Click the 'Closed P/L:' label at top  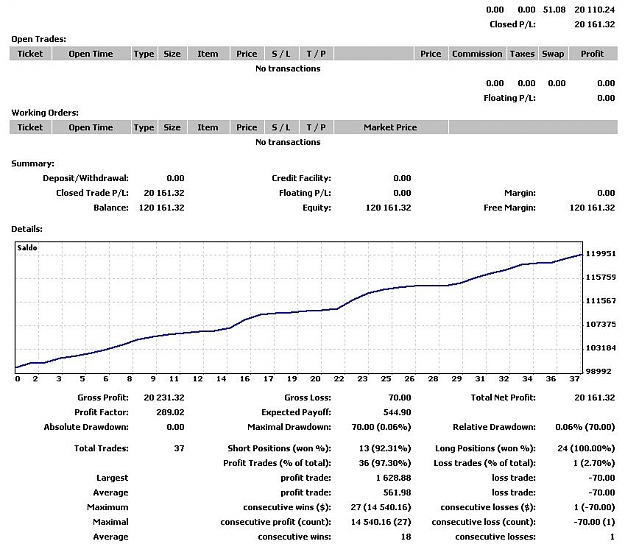pyautogui.click(x=512, y=24)
